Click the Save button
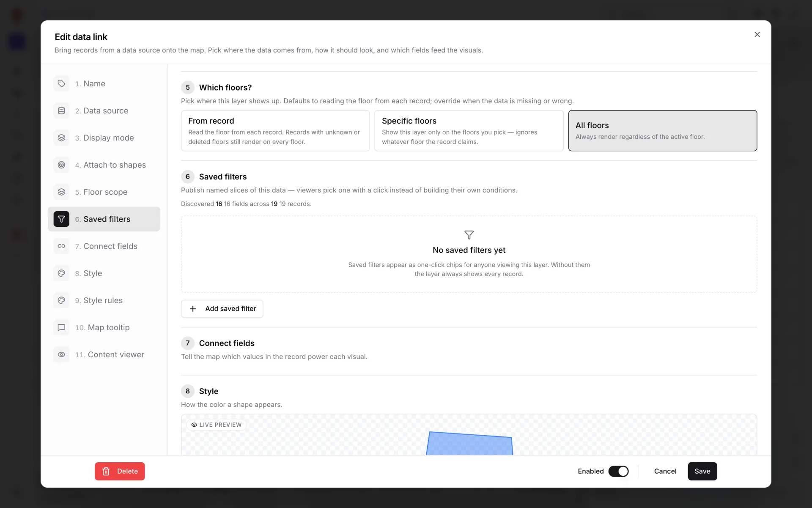Screen dimensions: 812x508 coord(702,471)
